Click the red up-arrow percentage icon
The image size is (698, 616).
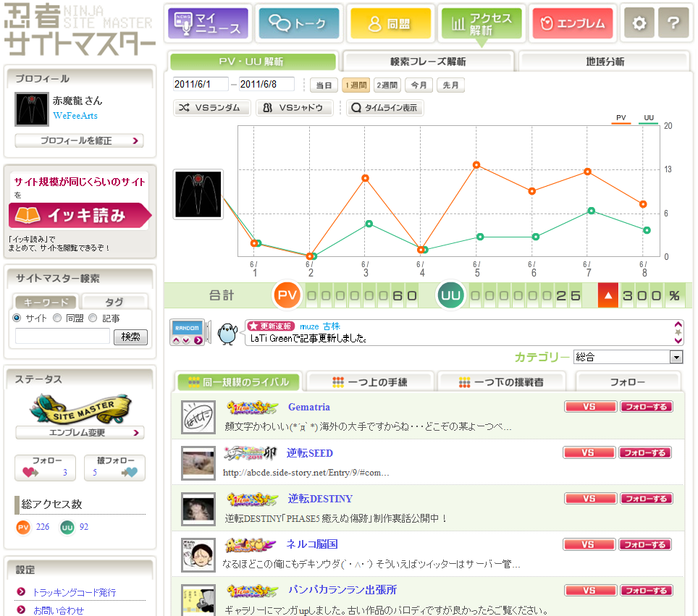[x=608, y=295]
